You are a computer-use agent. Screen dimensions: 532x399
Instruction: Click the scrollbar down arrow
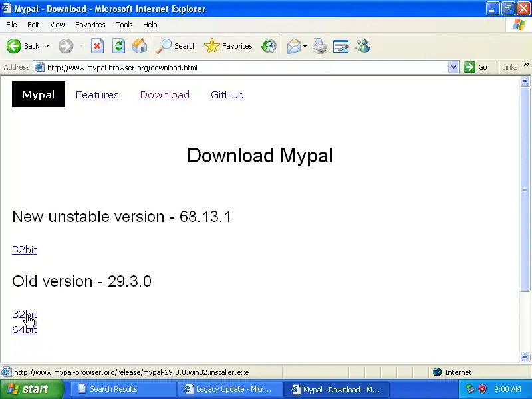click(x=525, y=356)
